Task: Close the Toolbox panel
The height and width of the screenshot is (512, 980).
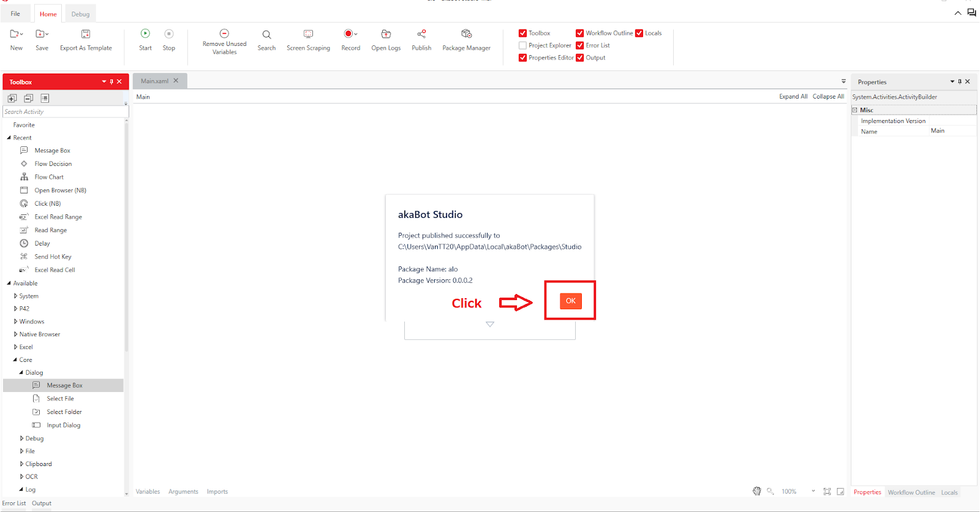Action: [x=119, y=81]
